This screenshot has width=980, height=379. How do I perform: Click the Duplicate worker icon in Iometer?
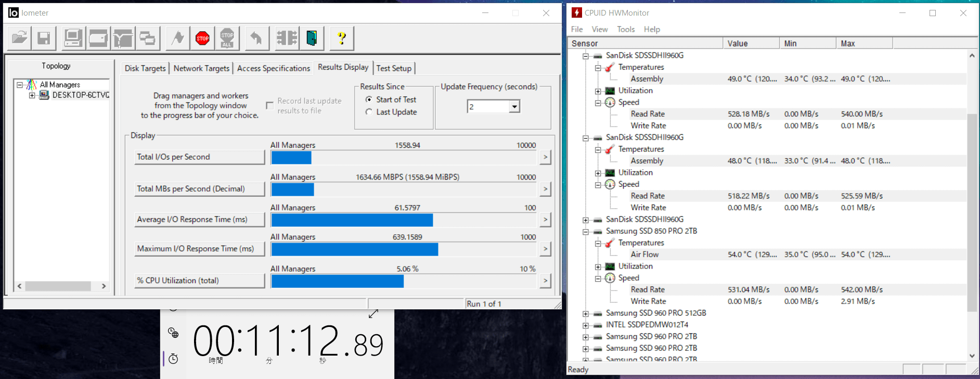(147, 38)
